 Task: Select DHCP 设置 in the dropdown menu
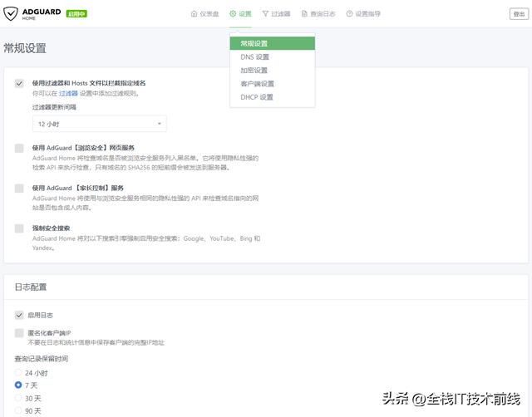pos(273,97)
